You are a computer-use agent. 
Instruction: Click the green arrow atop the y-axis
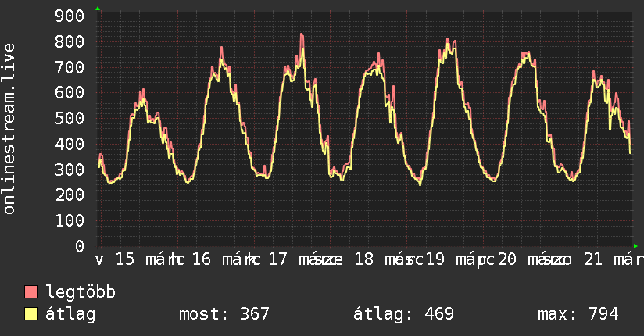pos(98,9)
